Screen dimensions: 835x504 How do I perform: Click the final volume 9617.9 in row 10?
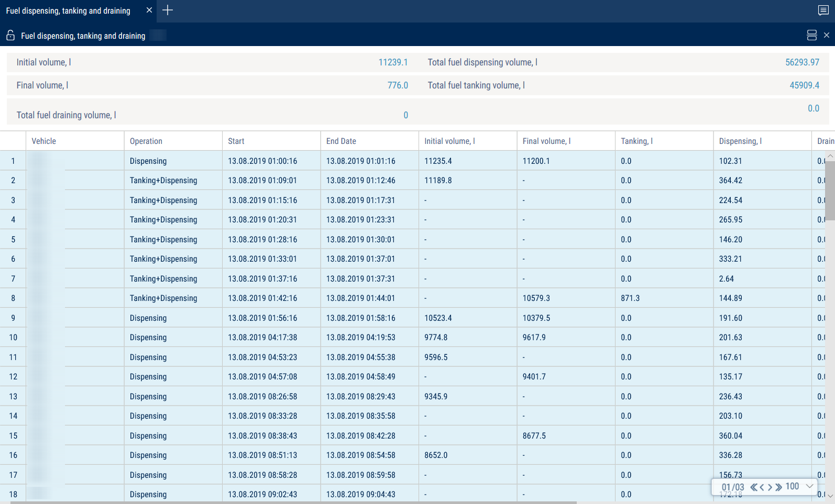(534, 338)
